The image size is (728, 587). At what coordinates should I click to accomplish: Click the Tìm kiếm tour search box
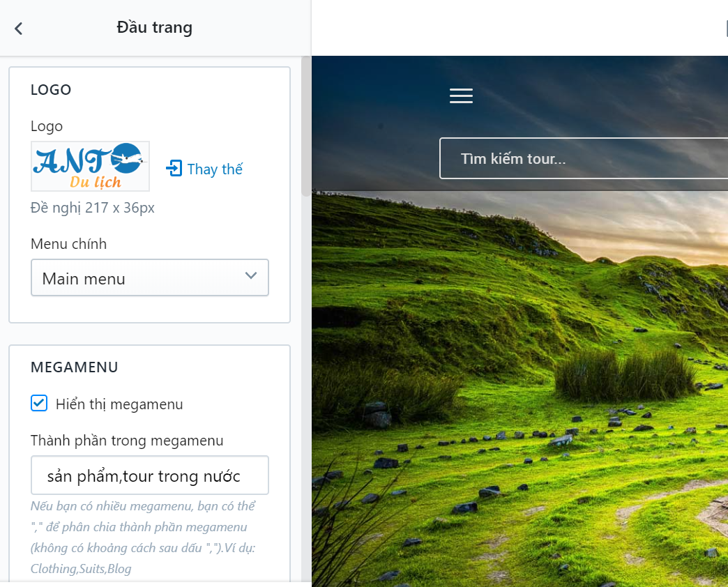point(584,158)
